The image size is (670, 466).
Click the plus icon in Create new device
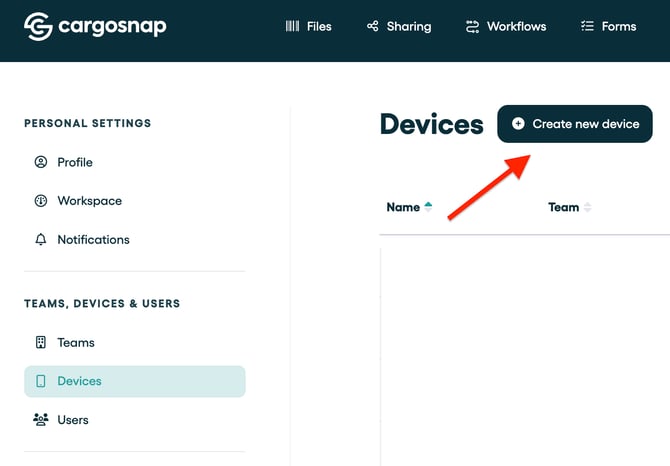[518, 124]
